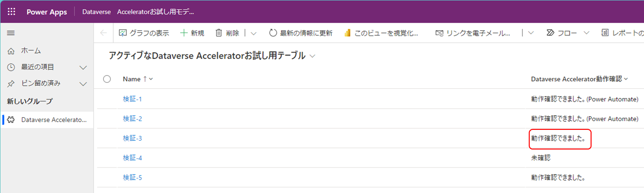Click レポートの command at toolbar edge
This screenshot has width=644, height=193.
click(x=622, y=33)
